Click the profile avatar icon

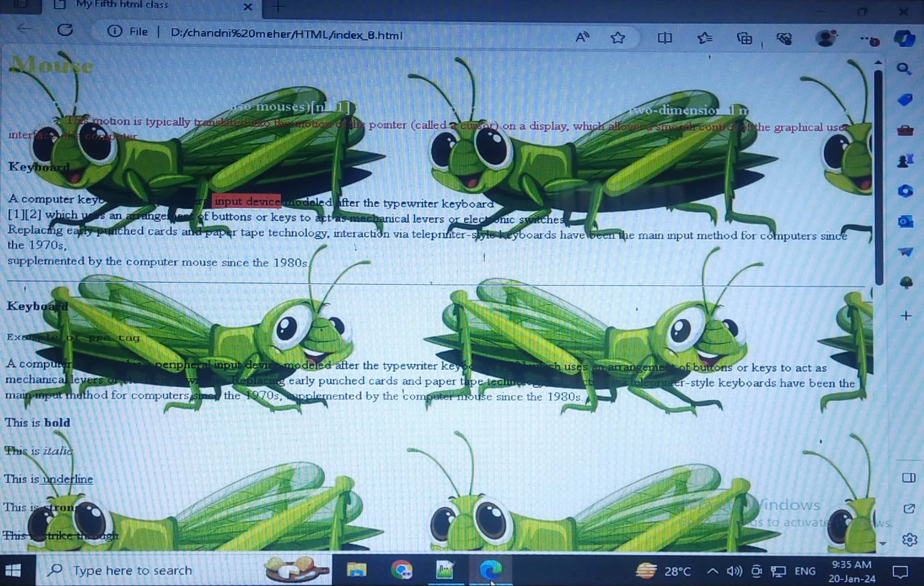click(825, 39)
